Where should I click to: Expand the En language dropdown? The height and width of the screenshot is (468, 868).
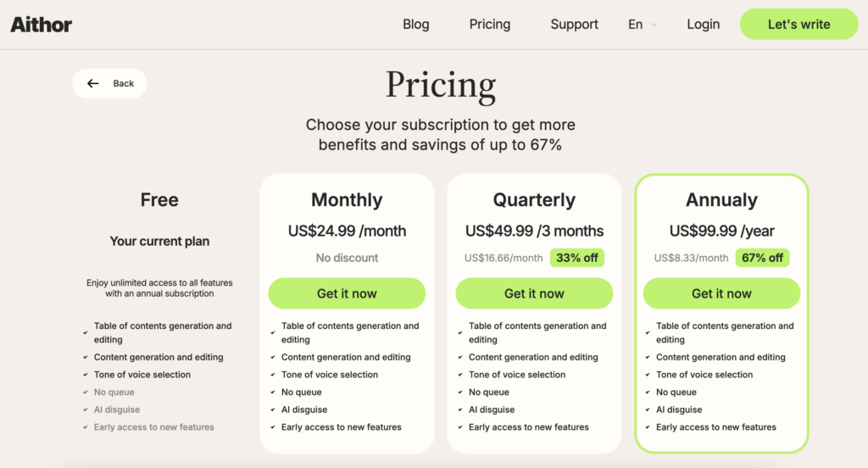pos(636,24)
